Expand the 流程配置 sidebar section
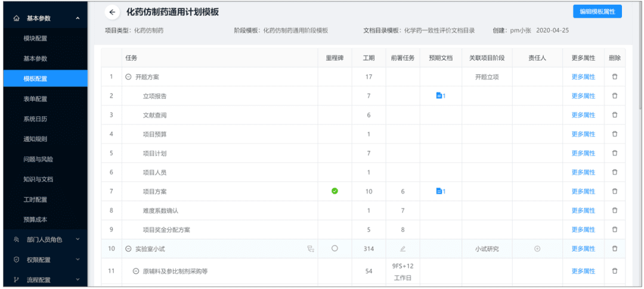 point(78,280)
